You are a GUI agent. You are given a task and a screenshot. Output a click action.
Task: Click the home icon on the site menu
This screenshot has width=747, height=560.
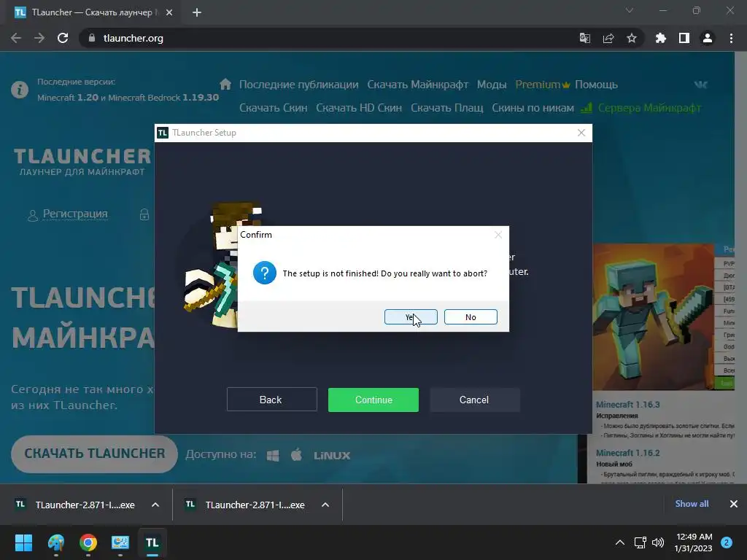coord(225,85)
